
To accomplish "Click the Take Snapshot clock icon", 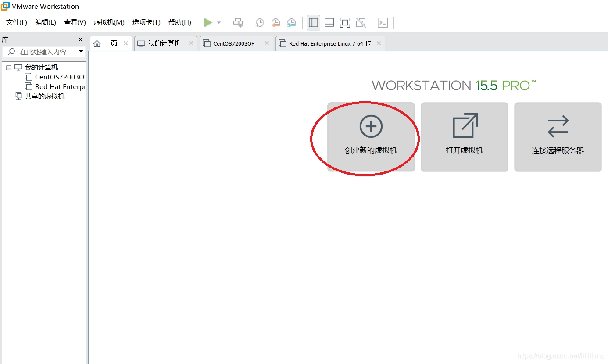I will [260, 23].
